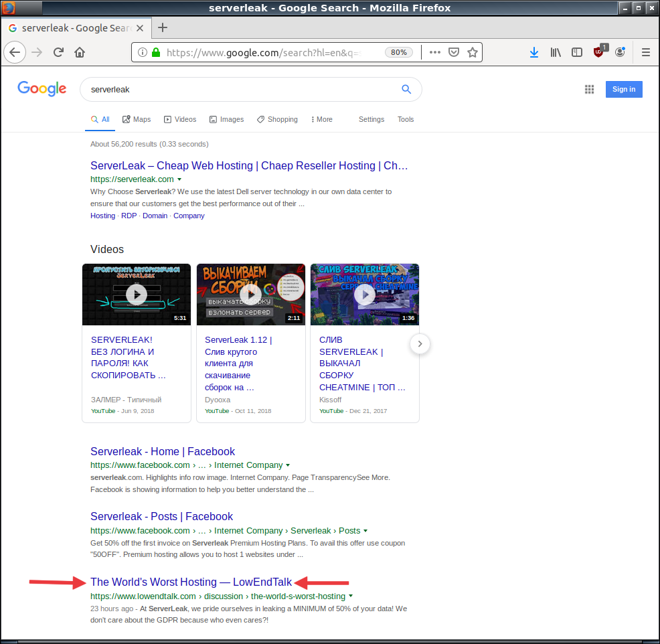Viewport: 660px width, 644px height.
Task: Click the Firefox reload page icon
Action: 58,52
